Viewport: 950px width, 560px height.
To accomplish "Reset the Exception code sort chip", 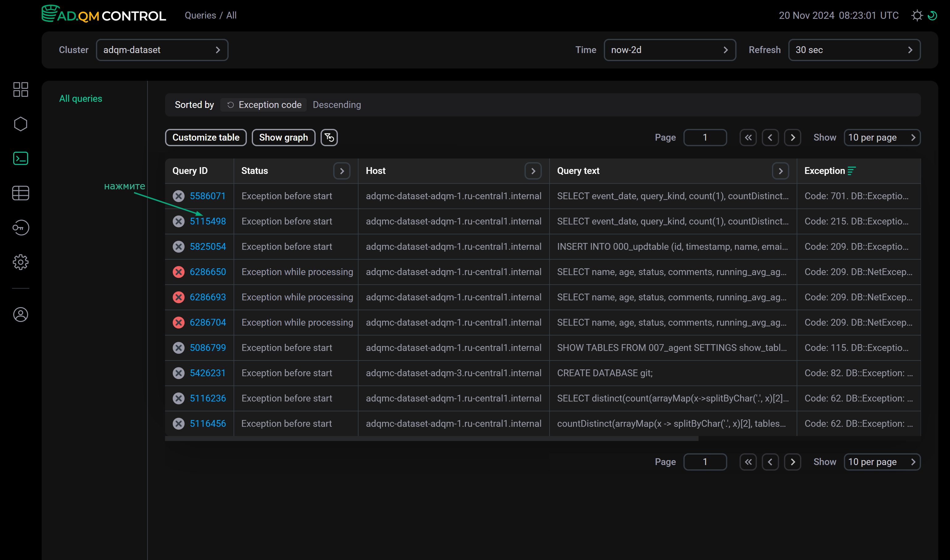I will pos(230,105).
